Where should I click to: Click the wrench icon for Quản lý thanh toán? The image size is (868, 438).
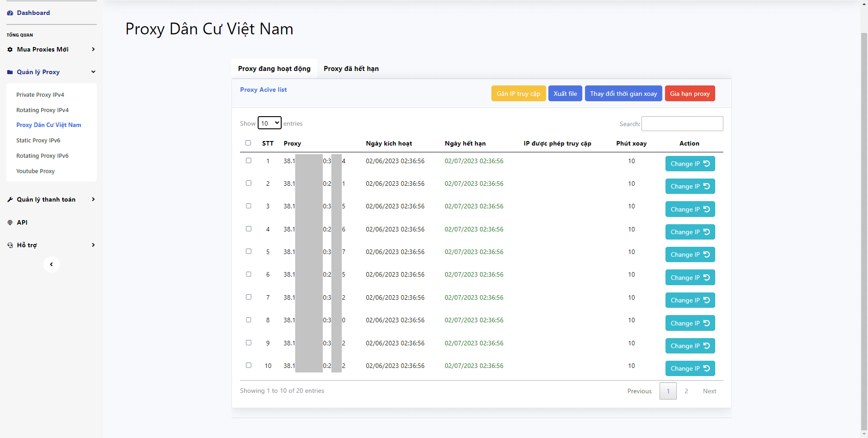[x=10, y=200]
